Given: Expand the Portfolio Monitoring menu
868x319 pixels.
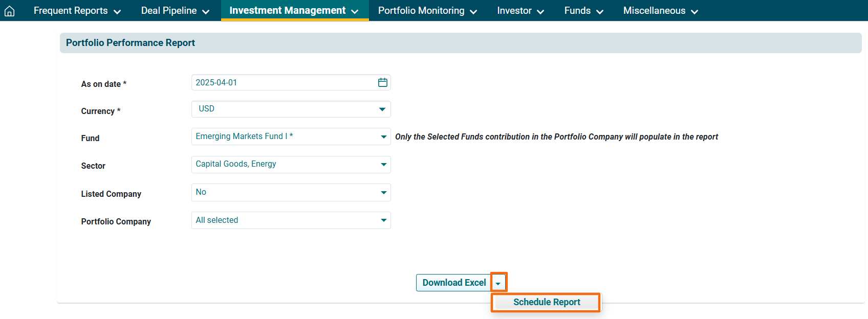Looking at the screenshot, I should click(x=427, y=11).
